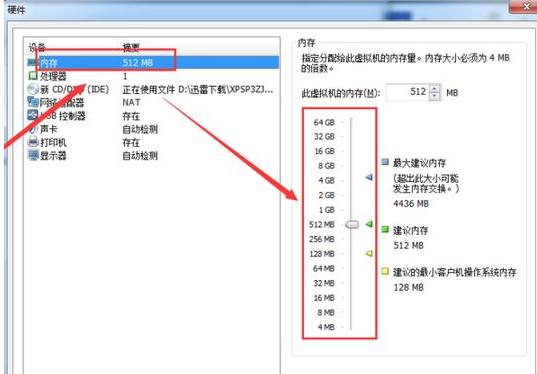Click the processor (处理器) chip icon
Screen dimensions: 537x374
(33, 76)
